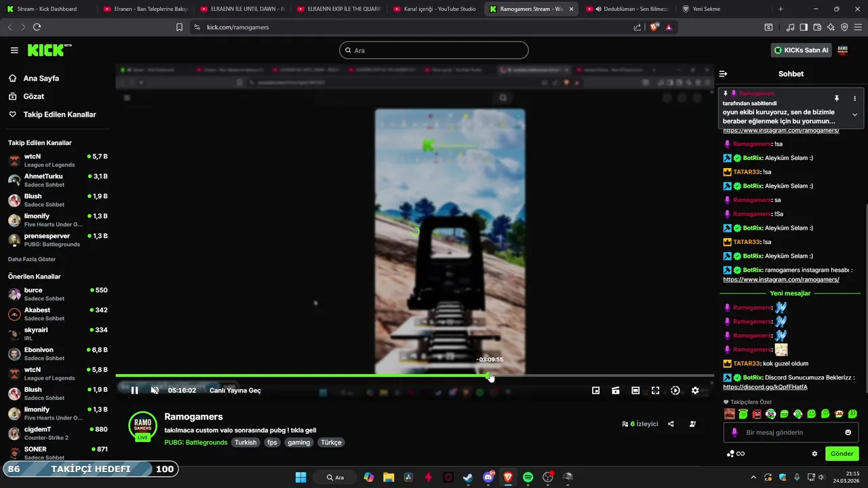Open video player settings gear
Viewport: 868px width, 488px height.
pos(695,390)
